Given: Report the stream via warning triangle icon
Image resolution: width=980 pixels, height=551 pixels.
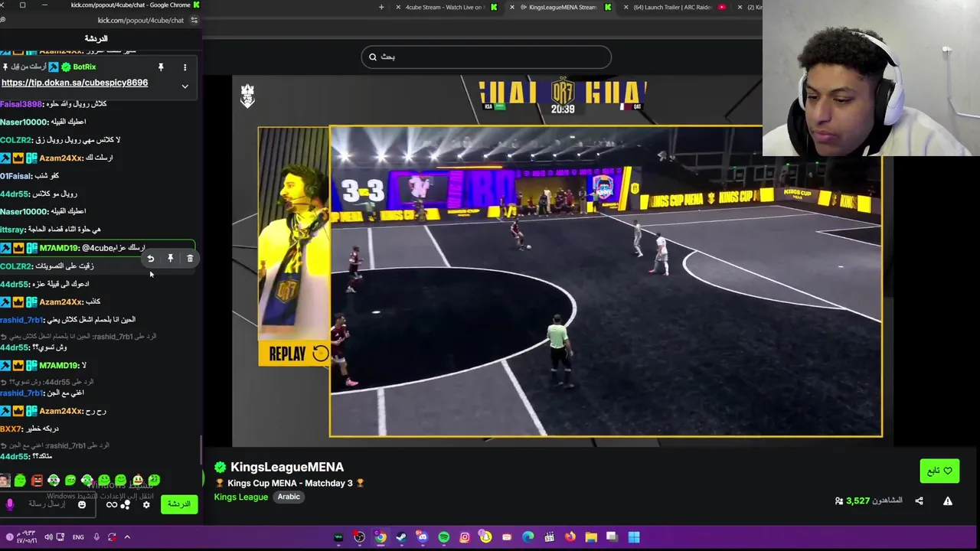Looking at the screenshot, I should coord(948,501).
